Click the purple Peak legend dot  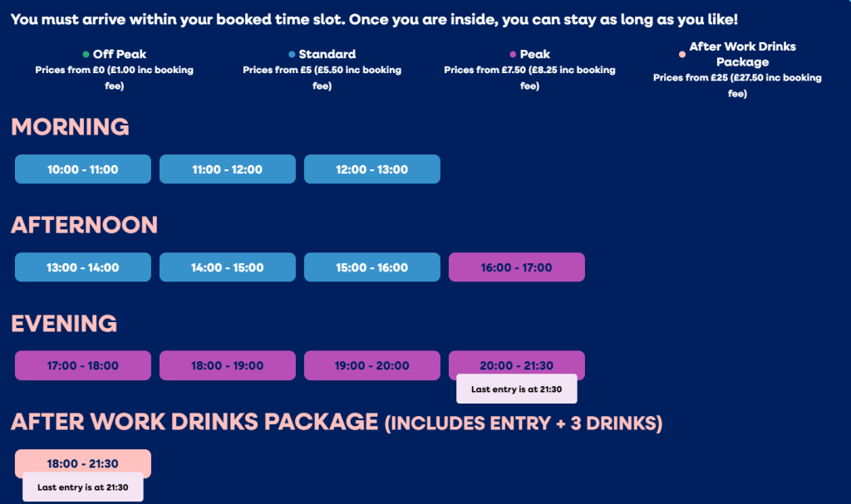[x=513, y=55]
